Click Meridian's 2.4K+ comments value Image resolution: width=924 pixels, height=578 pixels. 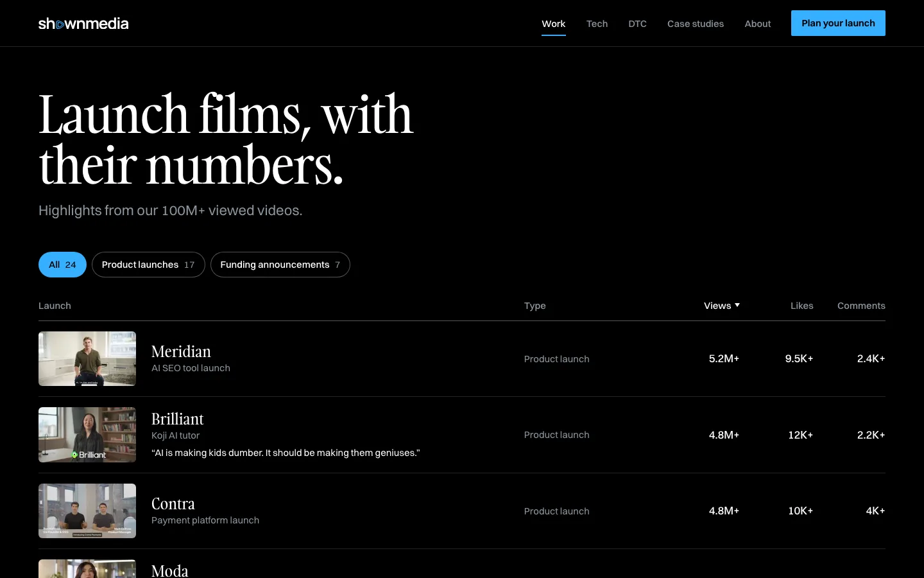tap(871, 358)
